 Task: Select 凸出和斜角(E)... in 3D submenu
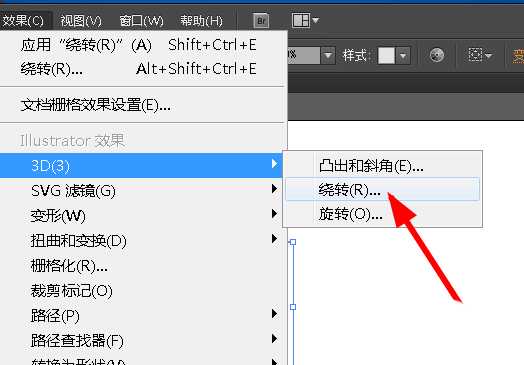pyautogui.click(x=383, y=165)
